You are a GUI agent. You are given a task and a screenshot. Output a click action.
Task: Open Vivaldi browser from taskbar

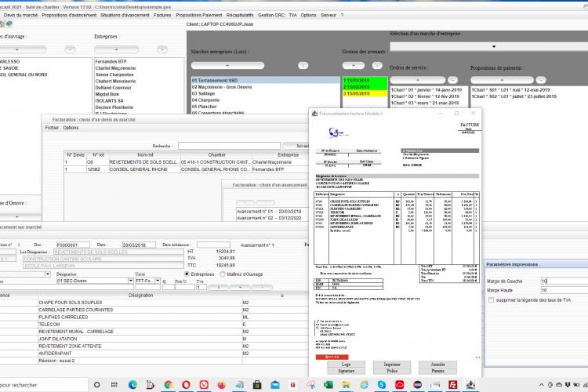click(x=204, y=384)
